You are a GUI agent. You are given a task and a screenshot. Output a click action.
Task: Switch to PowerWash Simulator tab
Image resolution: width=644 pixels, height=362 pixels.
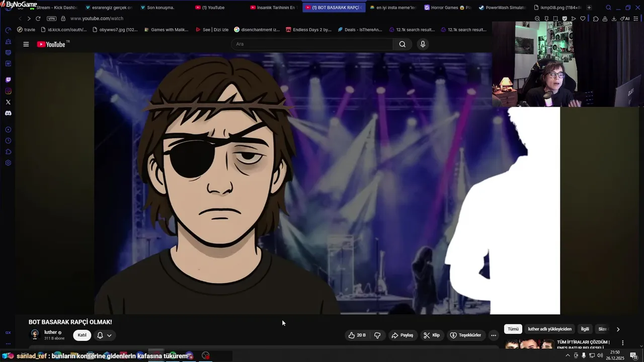pyautogui.click(x=502, y=8)
